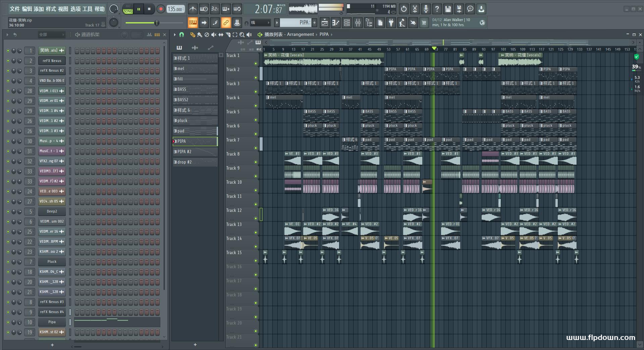Click the microphone one-click recording icon
This screenshot has width=644, height=350.
(x=426, y=9)
